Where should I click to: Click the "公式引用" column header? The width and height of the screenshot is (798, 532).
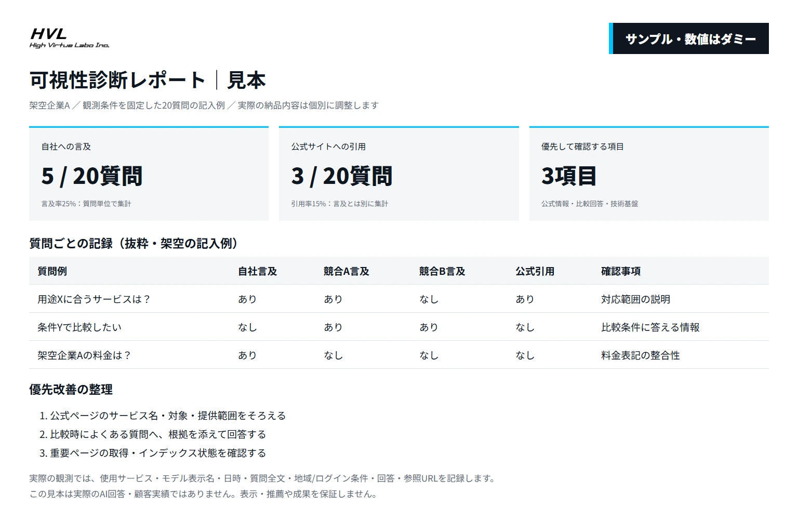coord(535,271)
